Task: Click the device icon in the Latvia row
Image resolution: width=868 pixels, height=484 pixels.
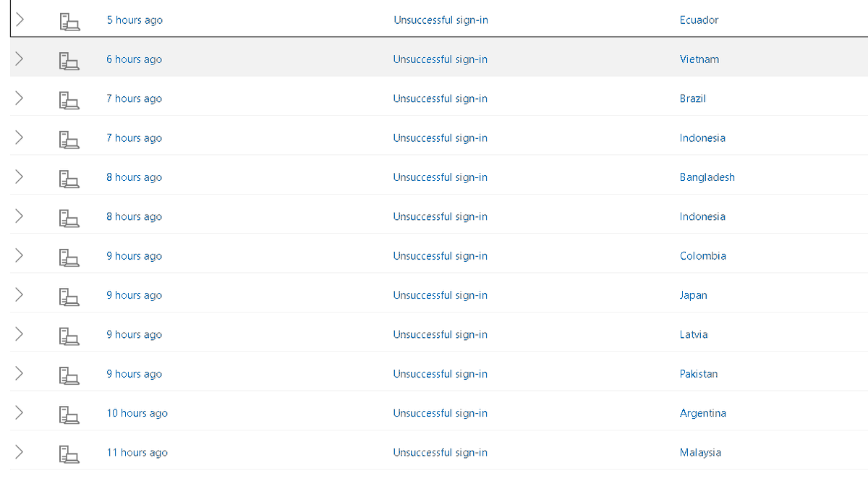Action: pos(69,336)
